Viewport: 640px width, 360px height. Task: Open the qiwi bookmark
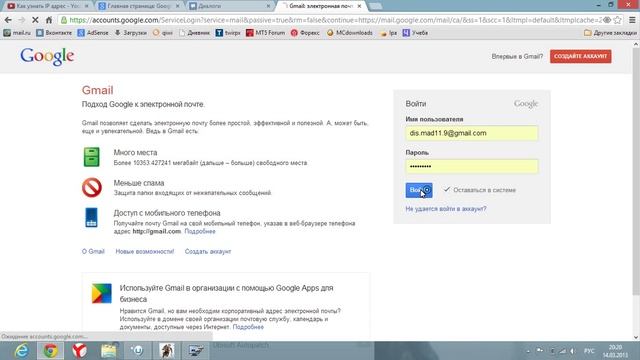162,33
